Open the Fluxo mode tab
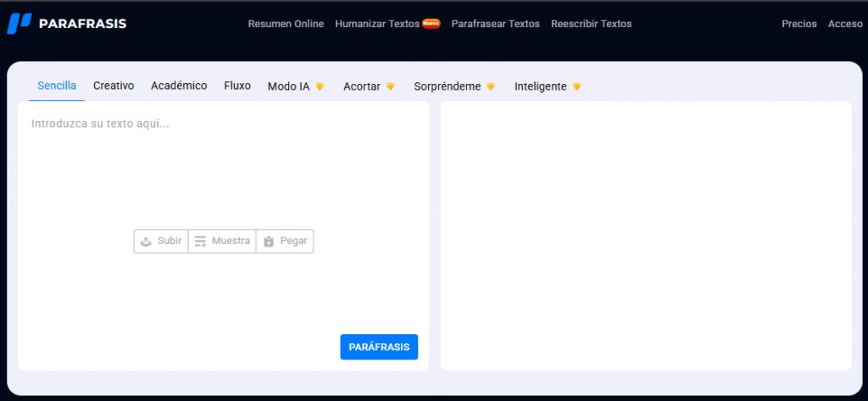 point(237,86)
